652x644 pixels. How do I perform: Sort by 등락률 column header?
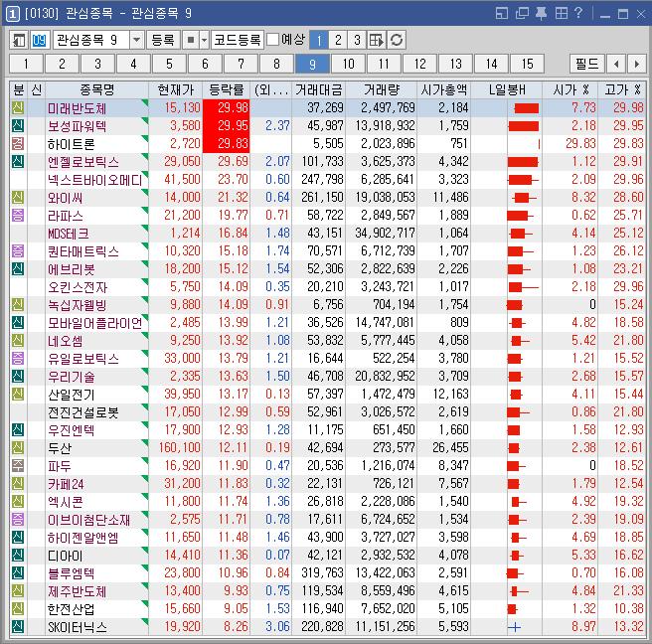[x=227, y=89]
